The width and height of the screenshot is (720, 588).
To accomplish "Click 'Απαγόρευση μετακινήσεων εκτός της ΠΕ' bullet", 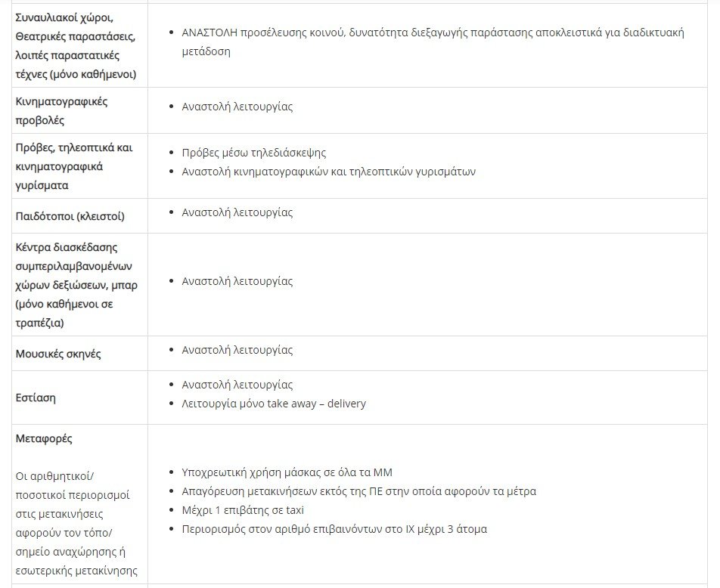I will (358, 491).
